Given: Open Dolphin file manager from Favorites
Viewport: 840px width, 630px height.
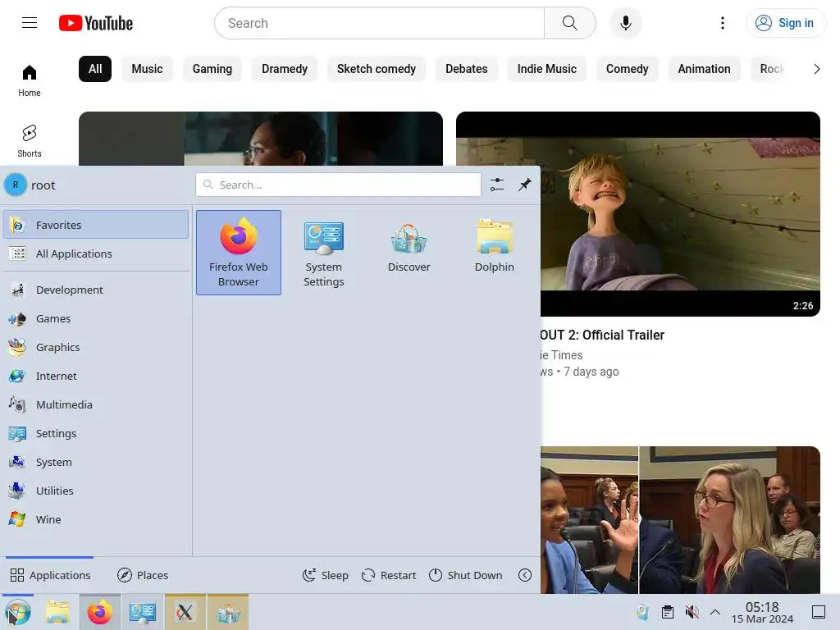Looking at the screenshot, I should coord(495,246).
